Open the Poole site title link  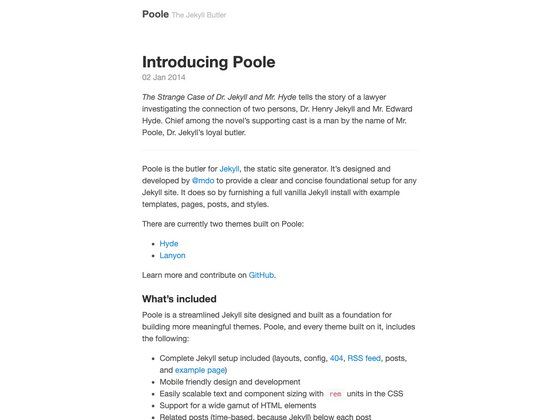pyautogui.click(x=155, y=14)
